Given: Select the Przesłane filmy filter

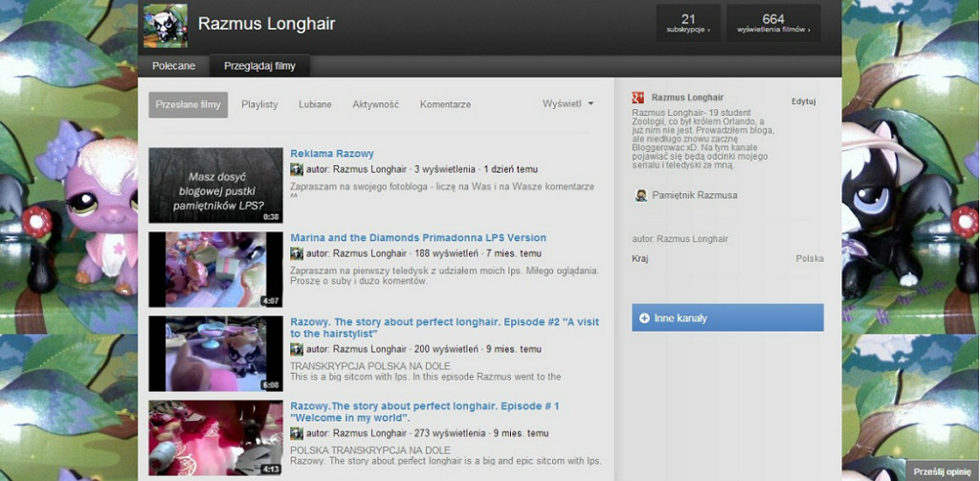Looking at the screenshot, I should 189,104.
